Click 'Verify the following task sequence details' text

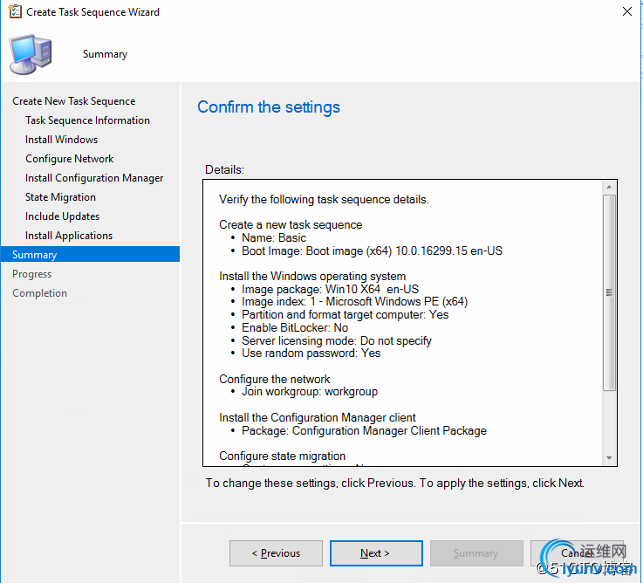click(324, 200)
